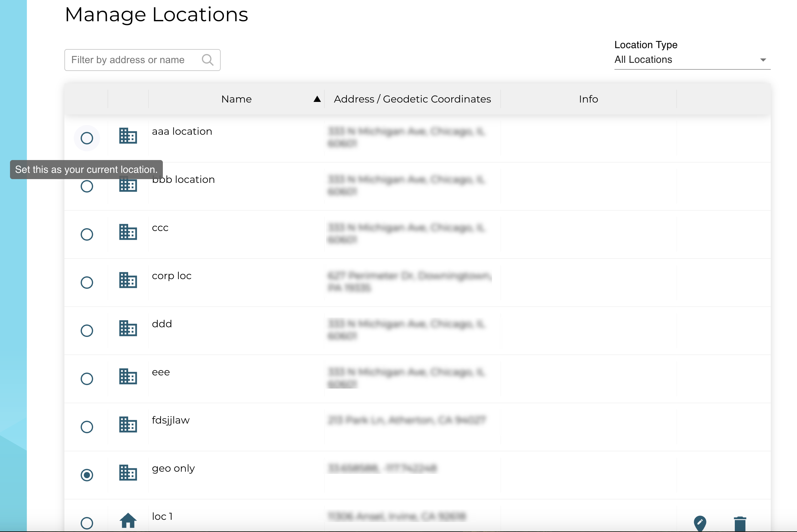This screenshot has height=532, width=797.
Task: Click the selected geo only radio button
Action: pos(87,475)
